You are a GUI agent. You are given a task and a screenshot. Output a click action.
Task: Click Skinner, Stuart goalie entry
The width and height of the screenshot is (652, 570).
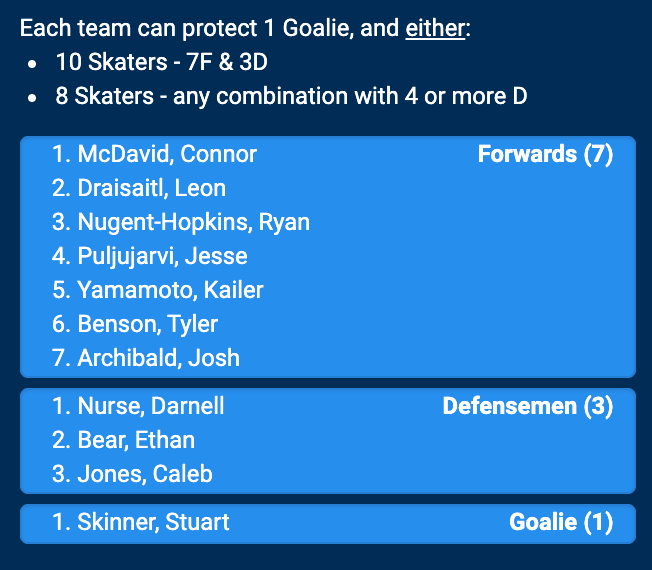click(153, 522)
